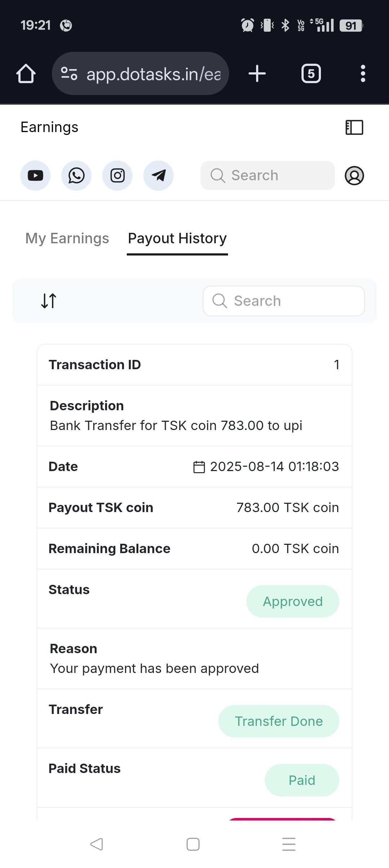Click the app.dotasks.in address bar
Image resolution: width=389 pixels, height=868 pixels.
coord(153,74)
